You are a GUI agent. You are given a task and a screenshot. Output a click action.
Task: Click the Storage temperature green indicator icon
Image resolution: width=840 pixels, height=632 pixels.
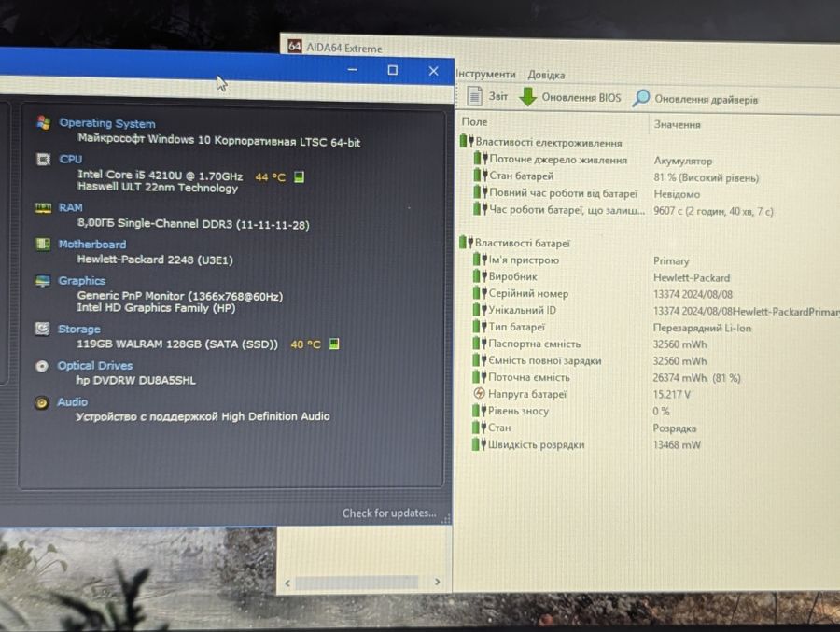334,344
